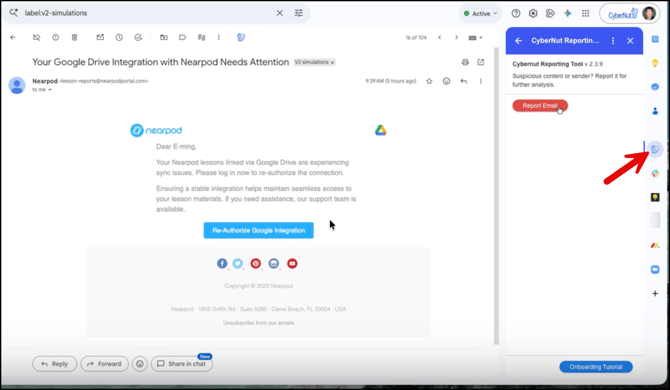
Task: Snooze this email with the clock icon
Action: click(119, 38)
